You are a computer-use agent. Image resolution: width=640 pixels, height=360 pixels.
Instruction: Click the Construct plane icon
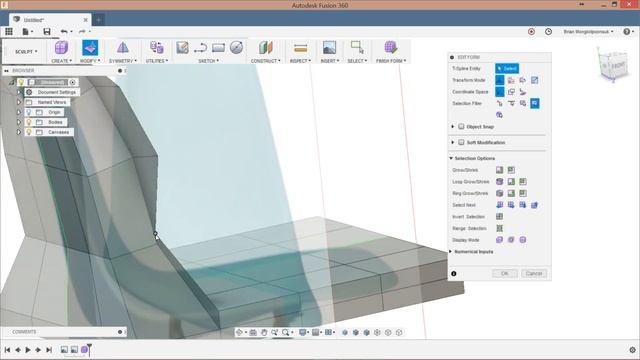tap(265, 48)
